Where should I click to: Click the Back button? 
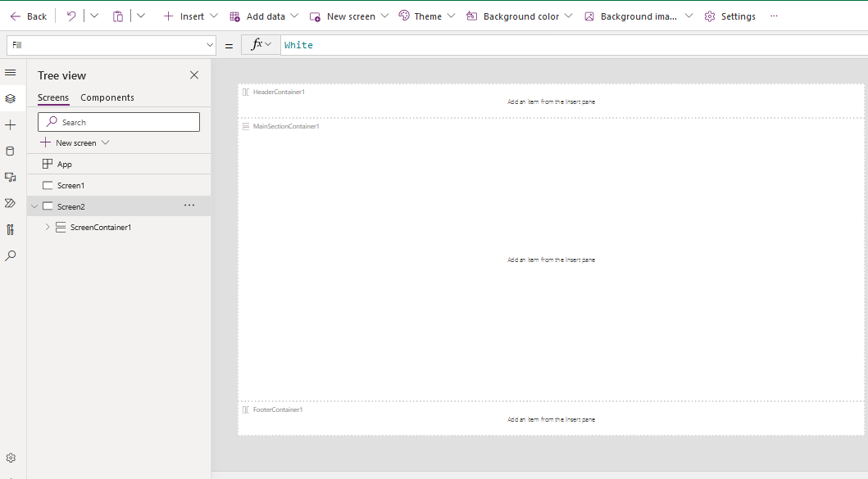click(x=29, y=16)
